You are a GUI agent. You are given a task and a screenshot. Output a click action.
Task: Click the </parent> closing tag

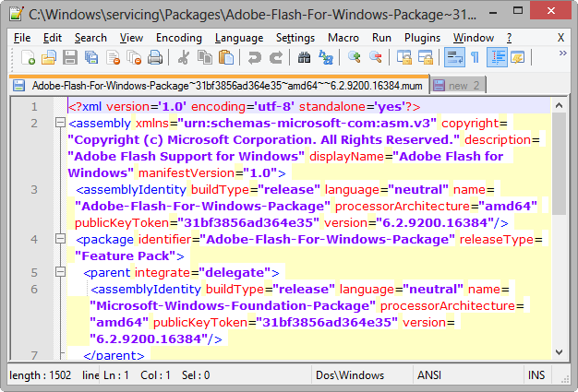[114, 355]
